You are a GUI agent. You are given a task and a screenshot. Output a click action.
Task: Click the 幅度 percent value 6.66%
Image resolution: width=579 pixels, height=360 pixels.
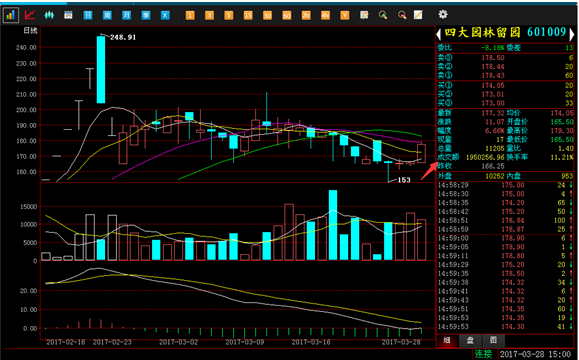click(x=495, y=131)
